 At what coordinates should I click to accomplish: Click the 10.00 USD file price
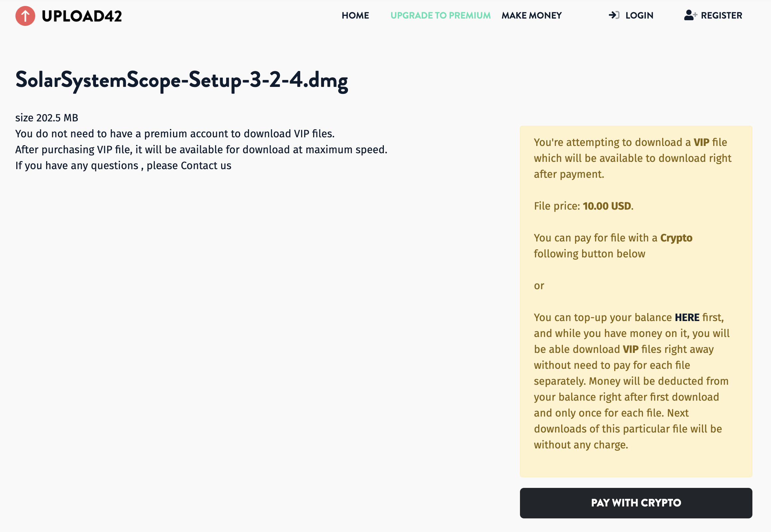607,206
